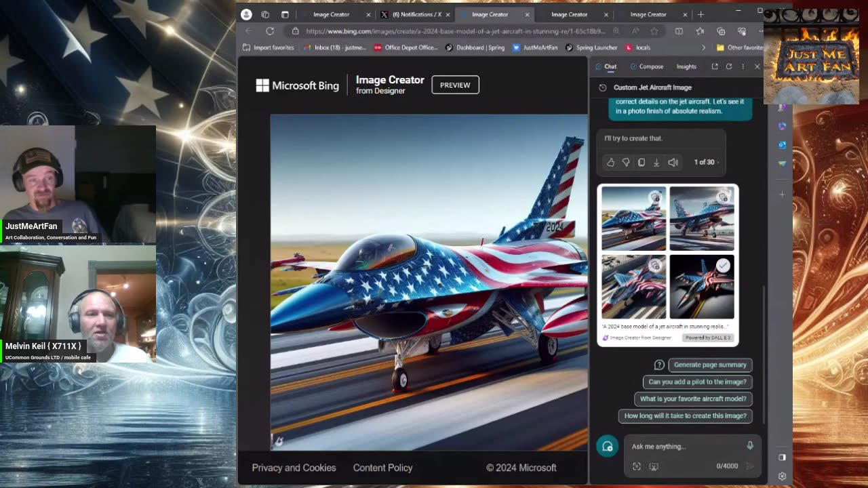
Task: Select the top-right jet thumbnail in chat
Action: 702,219
